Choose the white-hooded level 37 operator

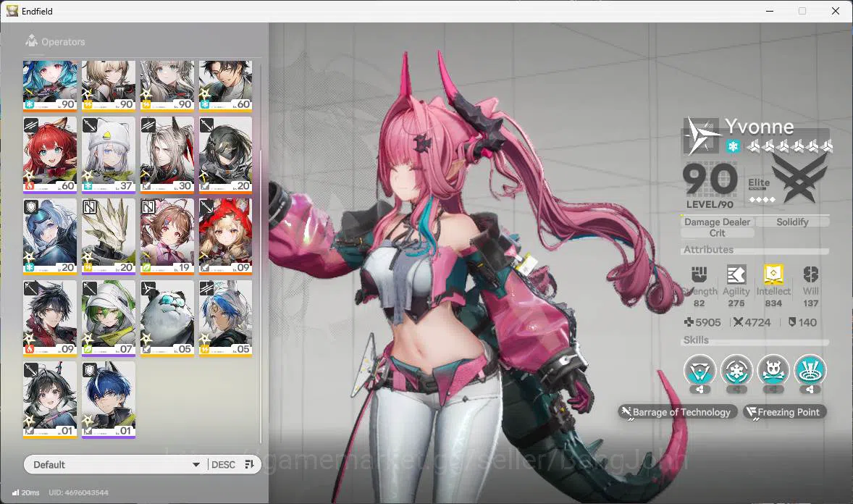tap(109, 154)
